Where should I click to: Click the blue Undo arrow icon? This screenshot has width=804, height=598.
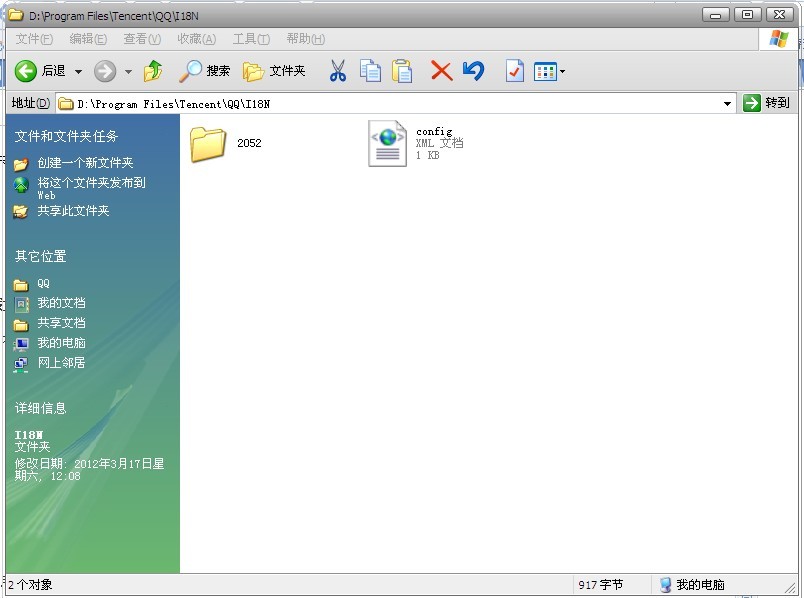474,71
